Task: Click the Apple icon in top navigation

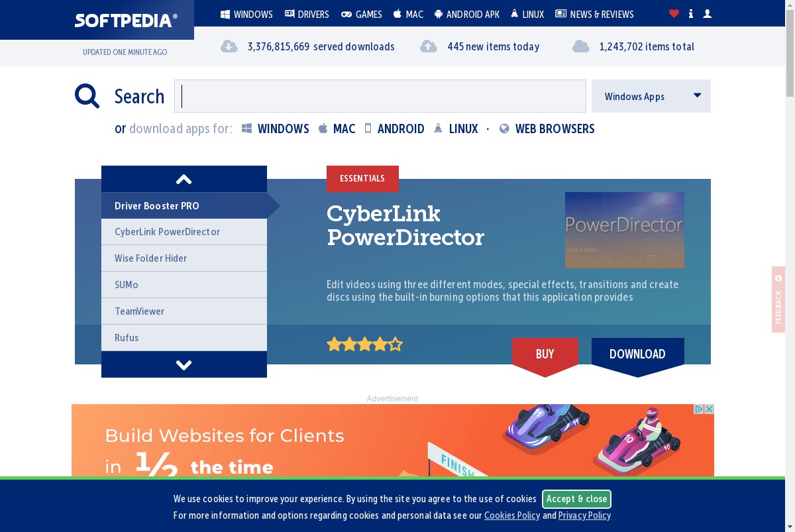Action: (x=397, y=13)
